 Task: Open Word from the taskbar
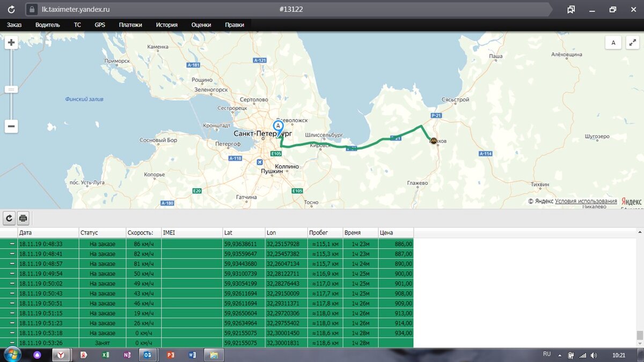click(x=193, y=355)
